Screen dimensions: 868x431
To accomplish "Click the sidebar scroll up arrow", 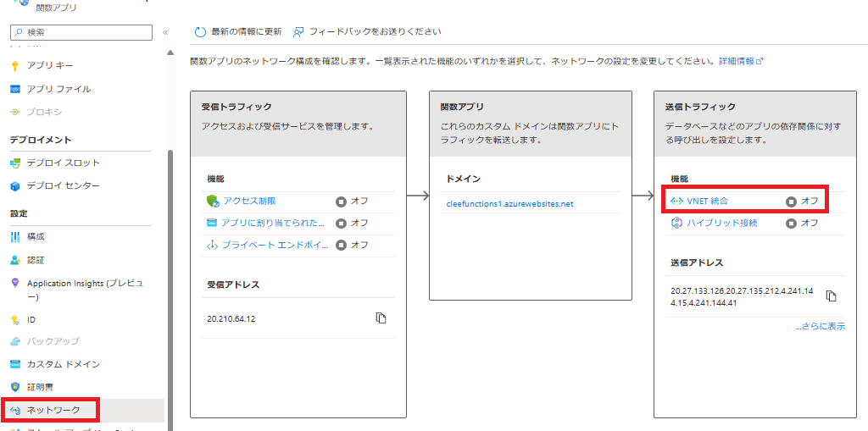I will [x=170, y=52].
